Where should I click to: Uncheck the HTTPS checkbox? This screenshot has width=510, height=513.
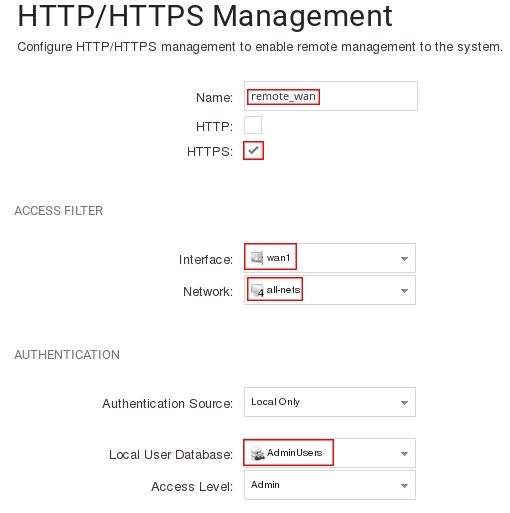tap(253, 150)
